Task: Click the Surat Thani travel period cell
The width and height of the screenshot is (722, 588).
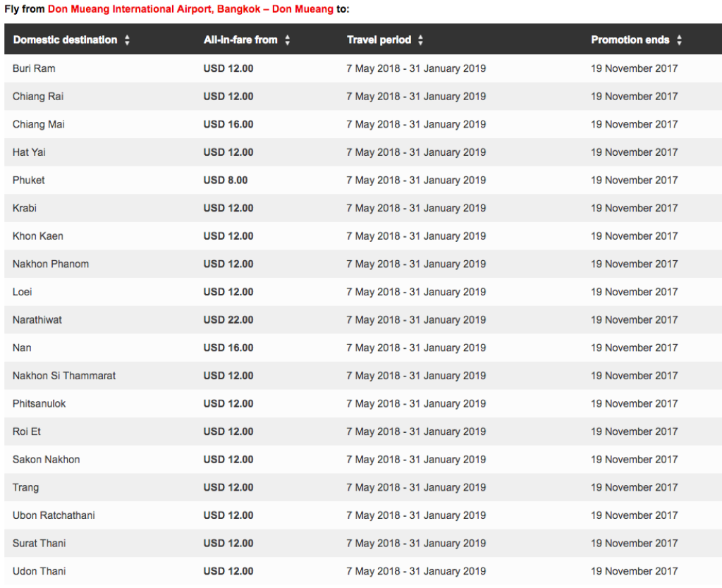Action: click(416, 543)
